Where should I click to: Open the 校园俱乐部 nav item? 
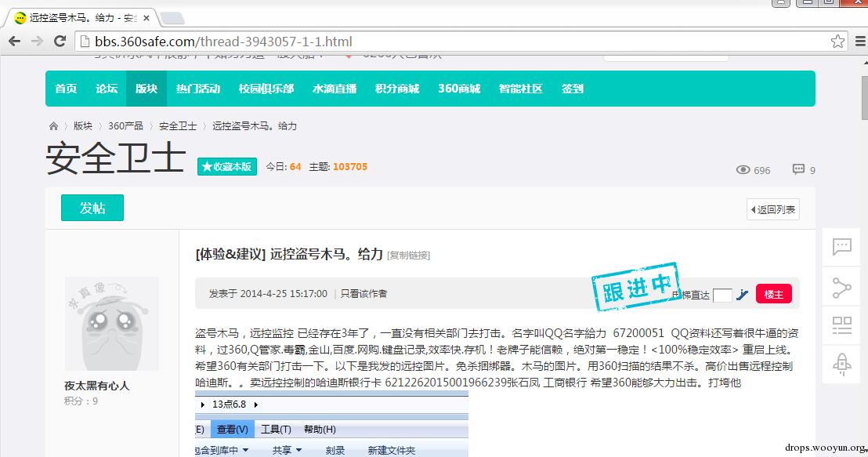[x=266, y=89]
